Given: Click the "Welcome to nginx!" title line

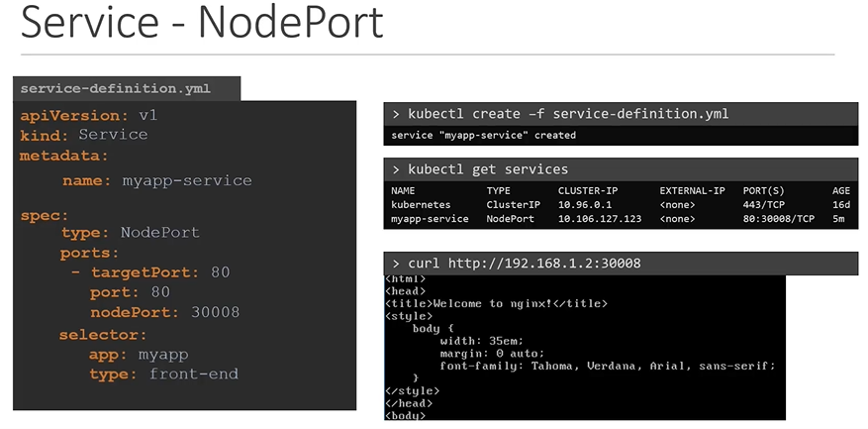Looking at the screenshot, I should tap(497, 303).
